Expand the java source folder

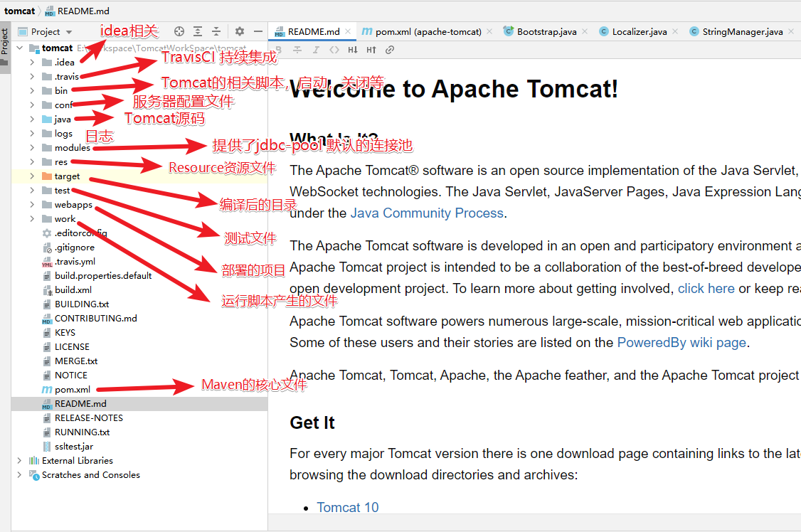tap(32, 119)
